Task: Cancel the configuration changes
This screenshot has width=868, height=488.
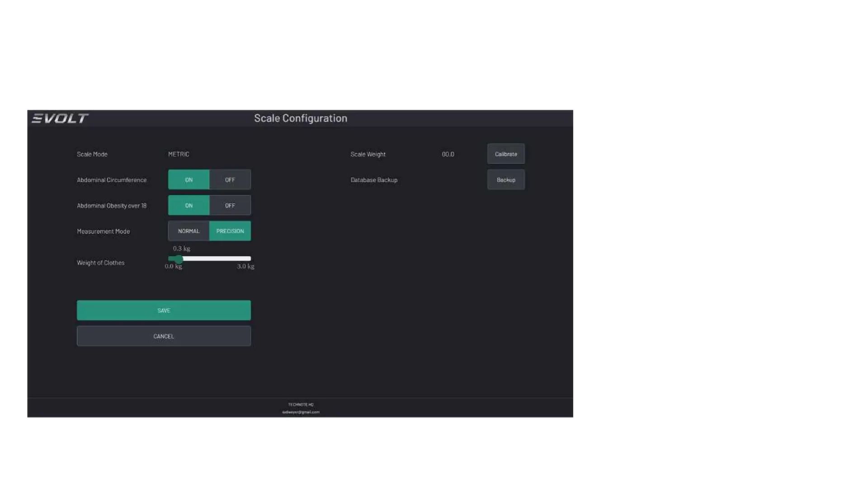Action: (164, 336)
